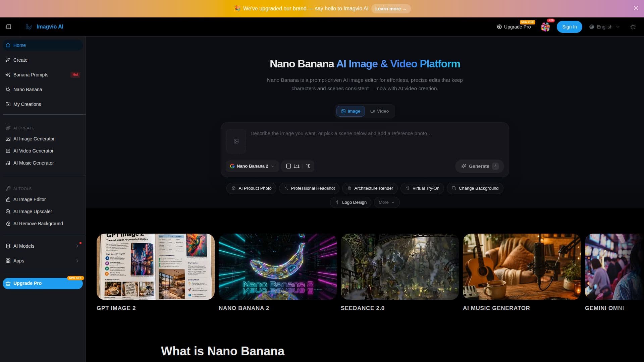Viewport: 644px width, 362px height.
Task: Go to Home in sidebar
Action: click(43, 45)
